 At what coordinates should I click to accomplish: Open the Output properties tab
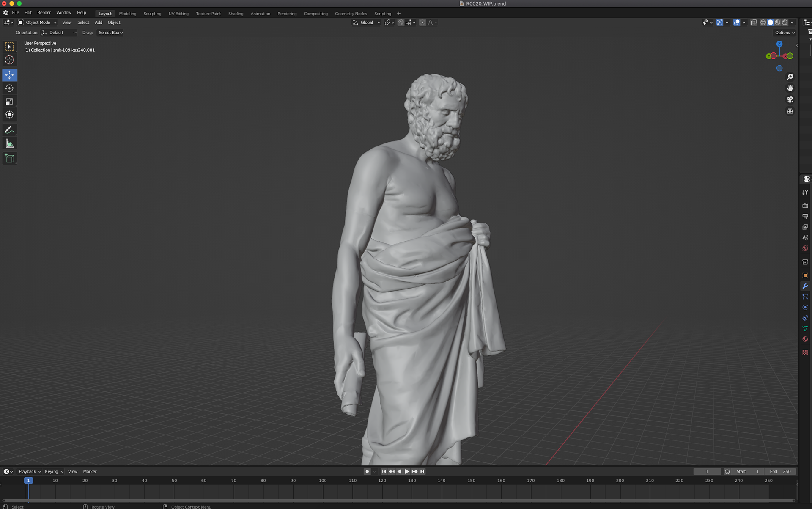(x=805, y=216)
